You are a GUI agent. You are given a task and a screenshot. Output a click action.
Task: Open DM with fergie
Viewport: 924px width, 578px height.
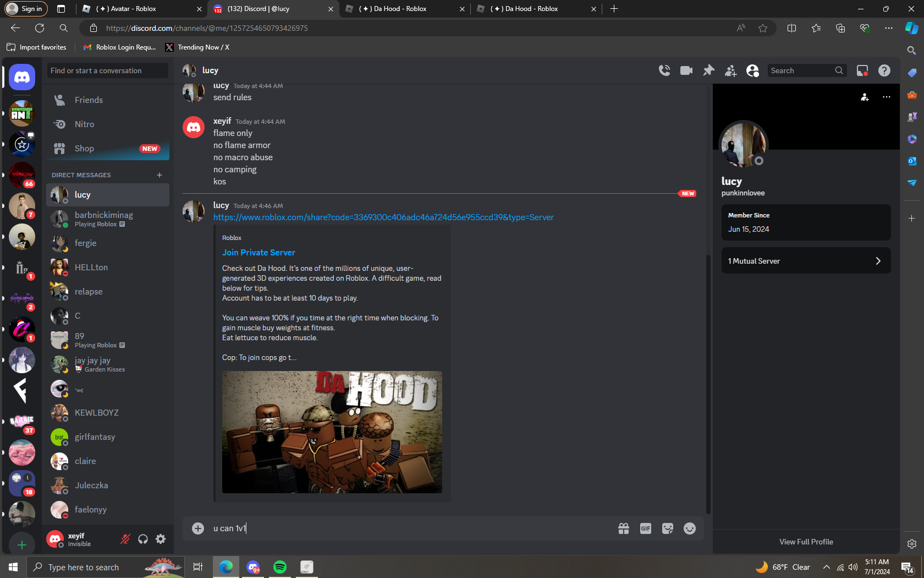[x=108, y=243]
